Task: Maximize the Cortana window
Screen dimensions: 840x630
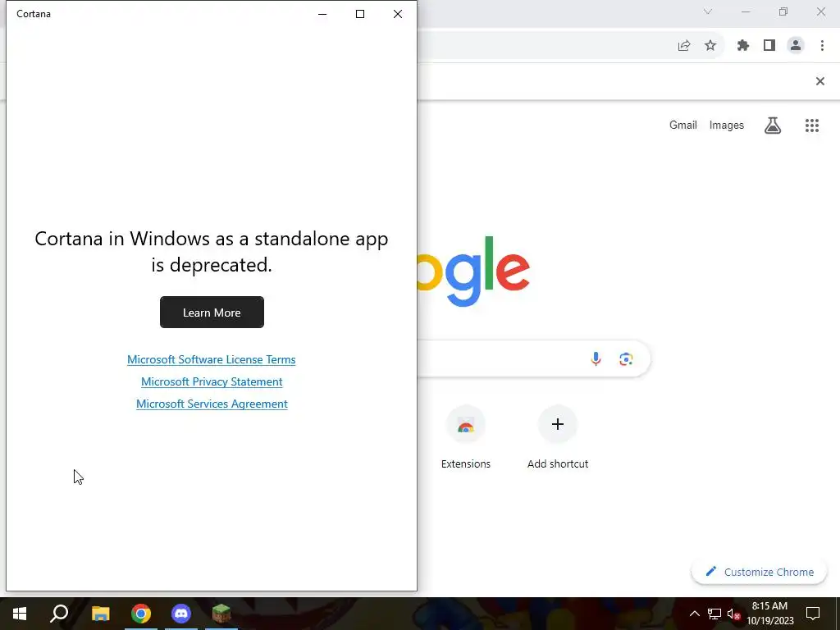Action: coord(360,14)
